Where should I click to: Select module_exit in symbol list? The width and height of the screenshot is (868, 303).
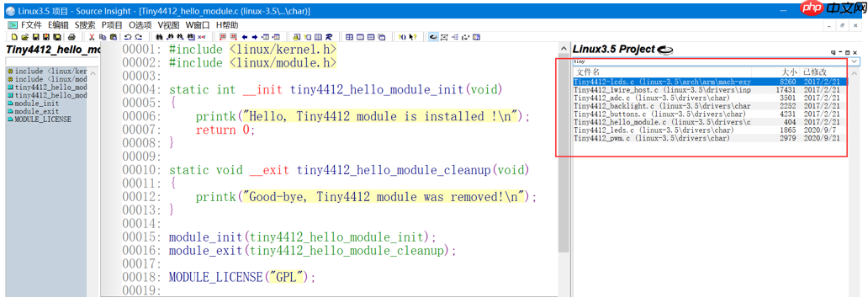click(36, 111)
